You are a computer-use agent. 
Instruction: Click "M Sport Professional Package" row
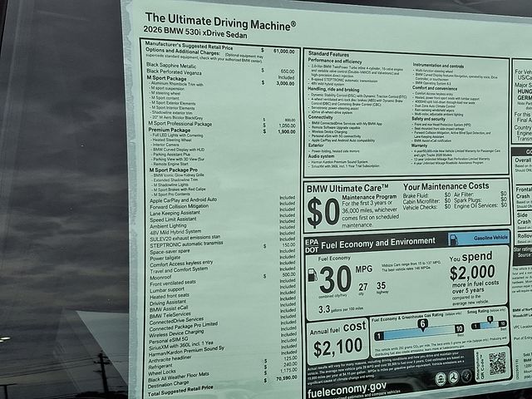tap(180, 124)
